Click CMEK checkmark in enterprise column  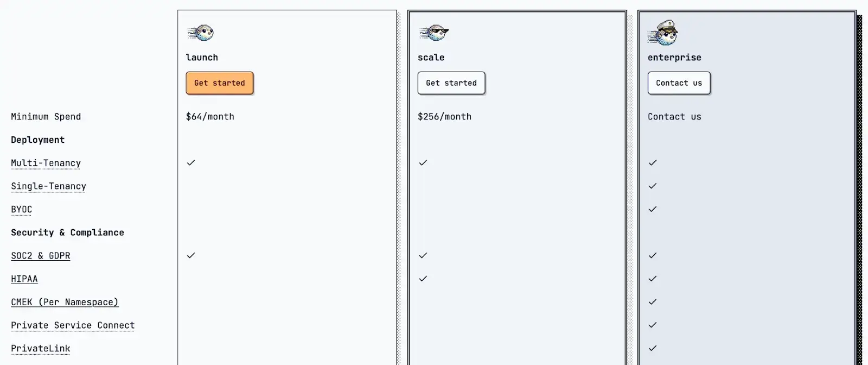coord(653,302)
